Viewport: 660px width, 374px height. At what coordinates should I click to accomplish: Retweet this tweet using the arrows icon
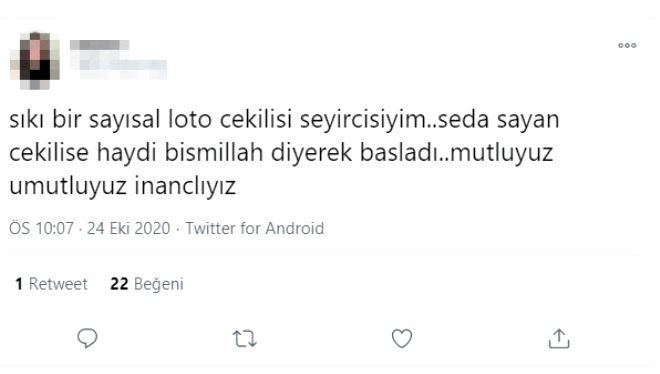click(245, 339)
